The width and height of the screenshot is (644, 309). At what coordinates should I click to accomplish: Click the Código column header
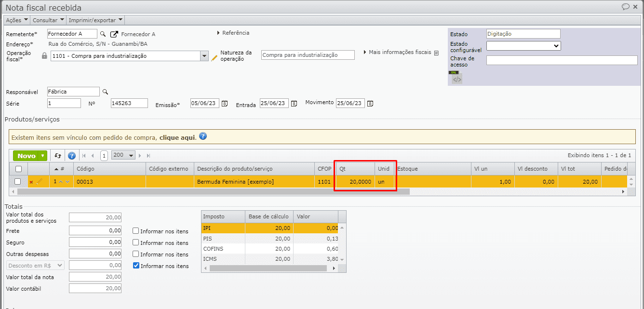[109, 169]
